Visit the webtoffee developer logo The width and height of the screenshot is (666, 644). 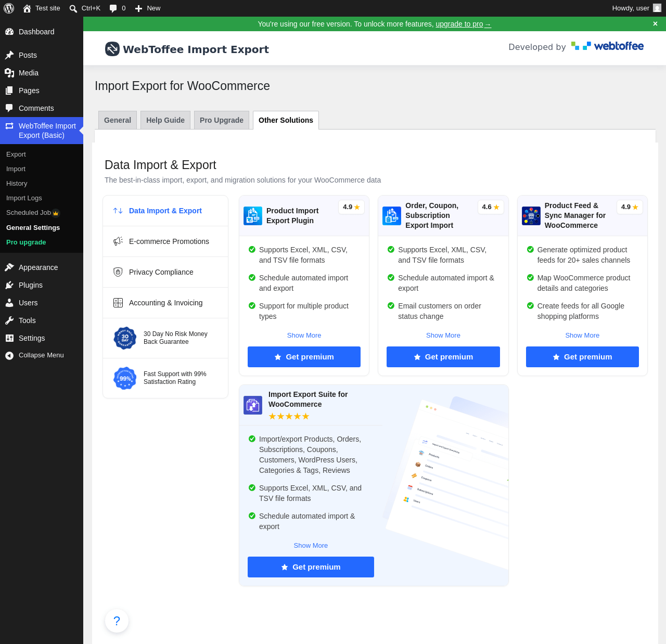click(x=607, y=46)
